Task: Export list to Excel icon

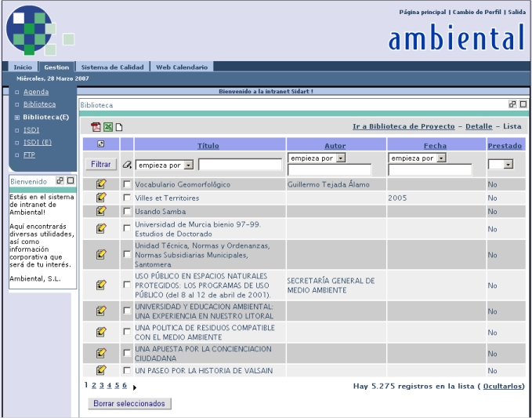Action: coord(108,127)
